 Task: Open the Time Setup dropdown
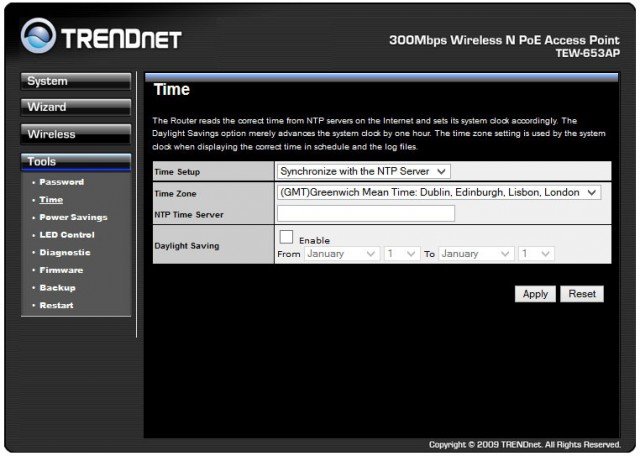(x=364, y=172)
